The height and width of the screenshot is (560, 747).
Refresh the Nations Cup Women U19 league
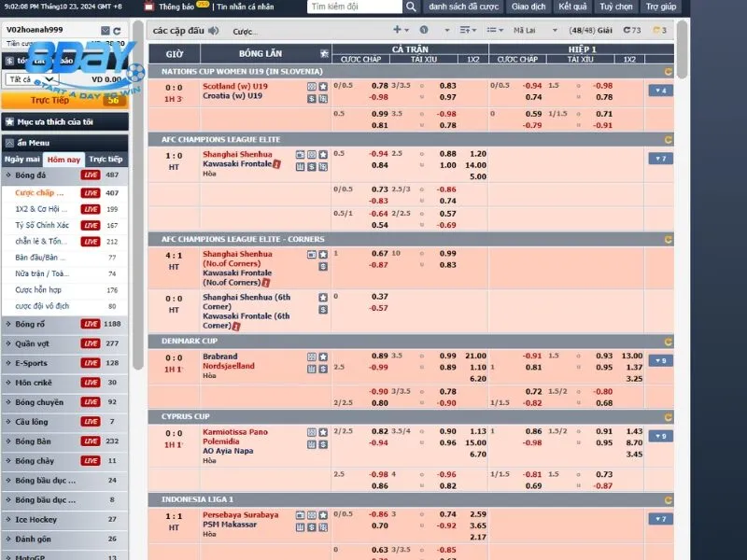point(668,72)
